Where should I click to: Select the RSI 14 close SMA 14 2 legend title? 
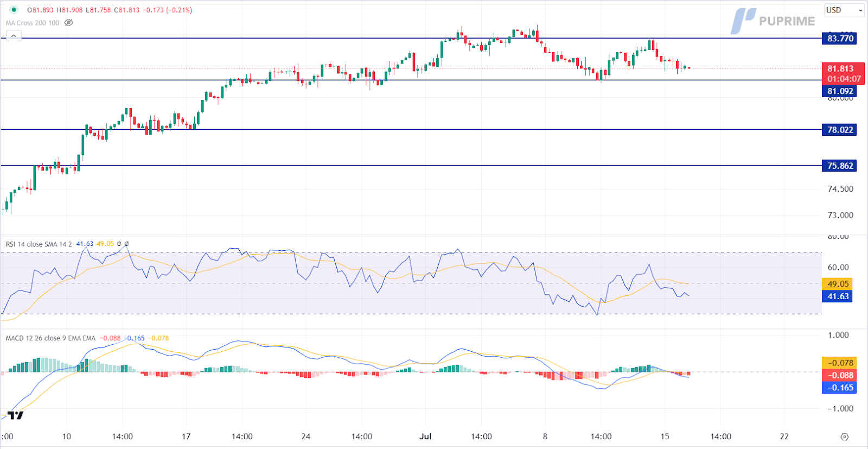39,244
